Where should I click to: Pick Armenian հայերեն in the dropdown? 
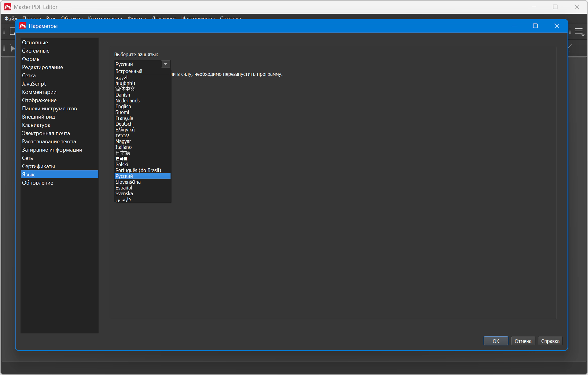[142, 83]
